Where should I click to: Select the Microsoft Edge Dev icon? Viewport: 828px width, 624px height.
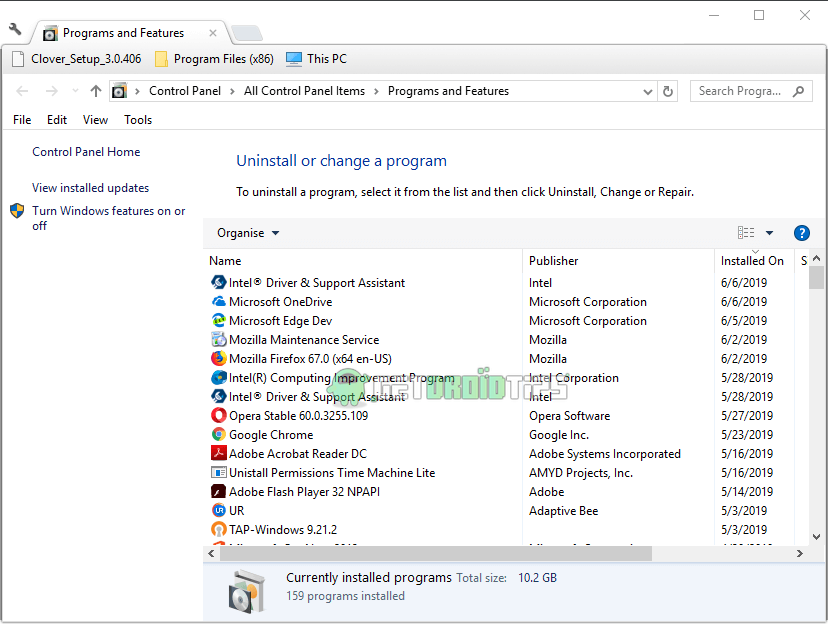click(x=219, y=321)
